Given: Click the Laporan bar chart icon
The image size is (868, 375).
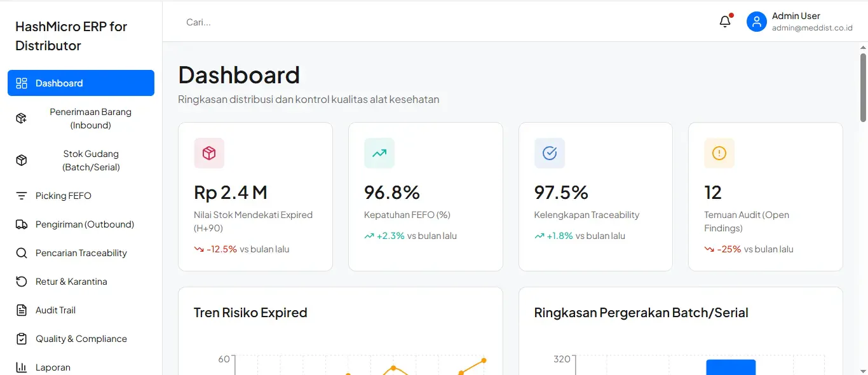Looking at the screenshot, I should click(x=22, y=367).
